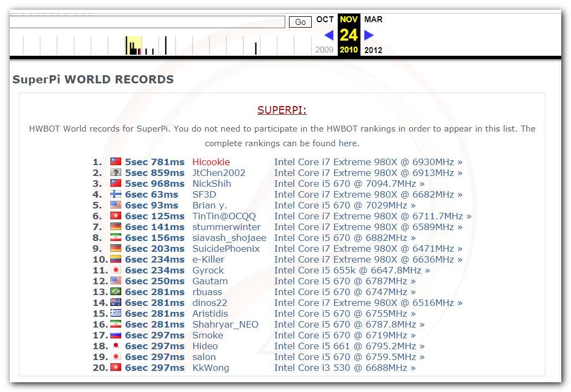Click Russia flag next to Smoke
The image size is (571, 392).
(116, 335)
